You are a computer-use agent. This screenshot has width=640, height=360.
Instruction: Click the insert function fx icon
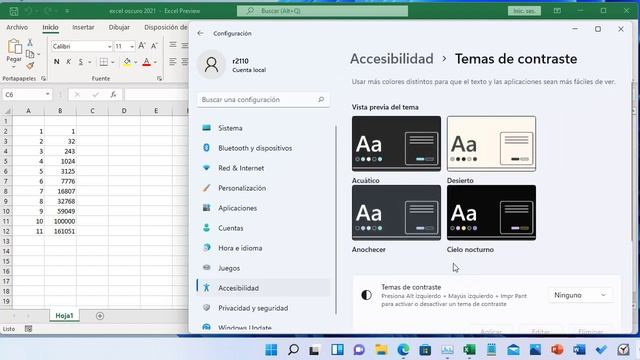113,94
